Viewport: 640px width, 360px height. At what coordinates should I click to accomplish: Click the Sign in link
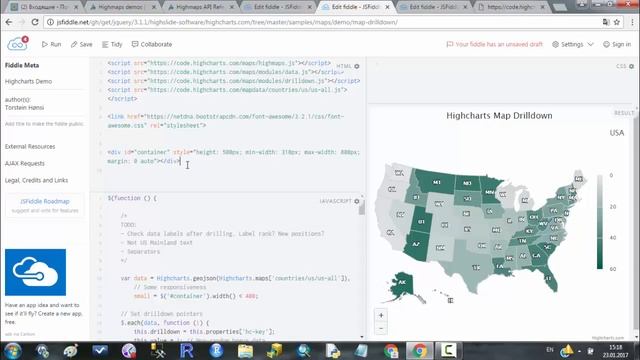[x=617, y=44]
